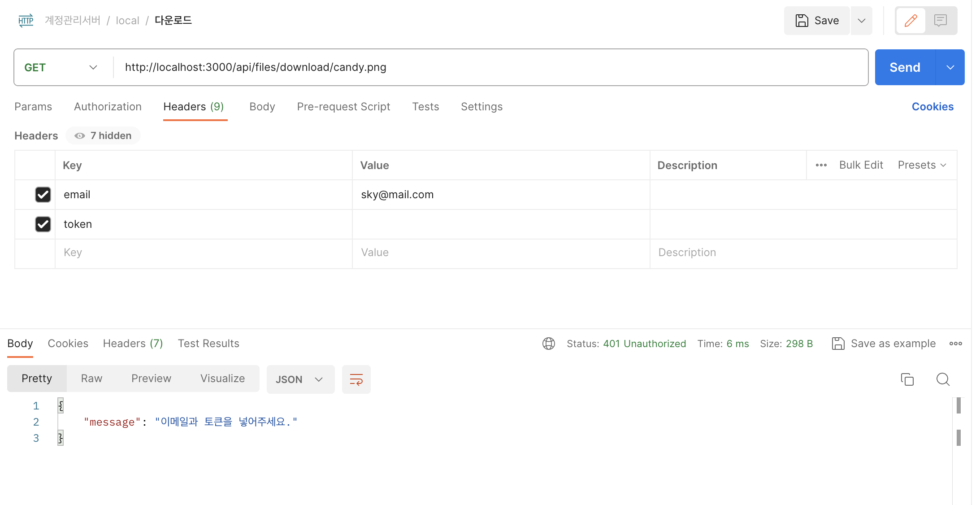This screenshot has width=980, height=505.
Task: Show the 7 hidden headers
Action: point(103,136)
